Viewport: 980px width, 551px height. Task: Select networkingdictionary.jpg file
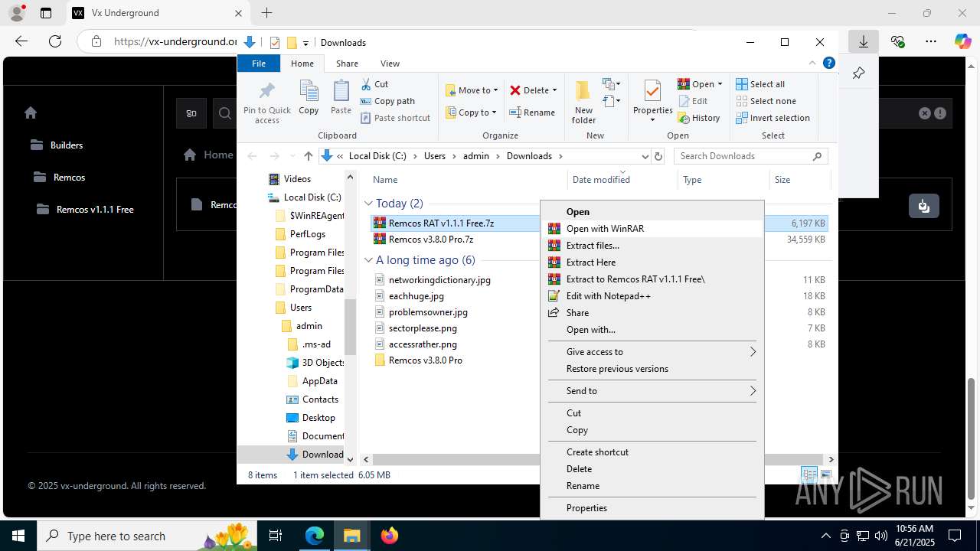click(439, 280)
